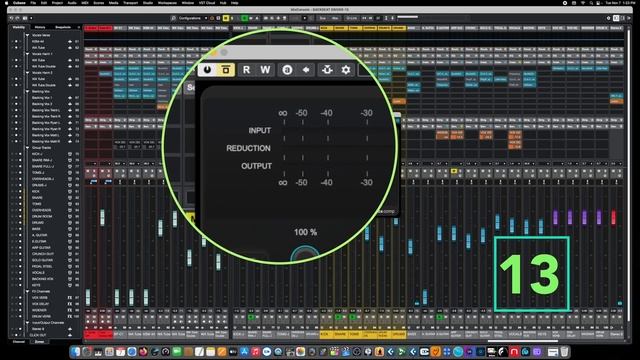This screenshot has height=360, width=640.
Task: Switch to the History tab
Action: tap(40, 27)
